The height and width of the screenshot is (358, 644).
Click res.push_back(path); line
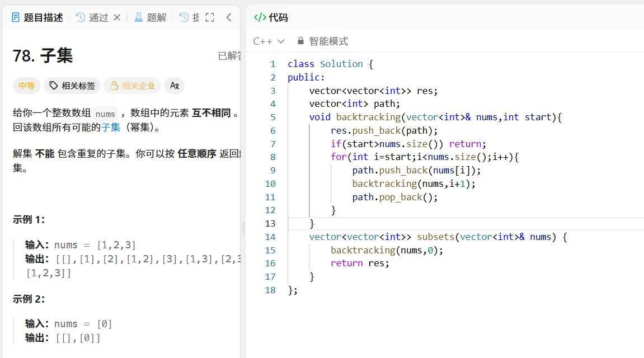tap(384, 130)
